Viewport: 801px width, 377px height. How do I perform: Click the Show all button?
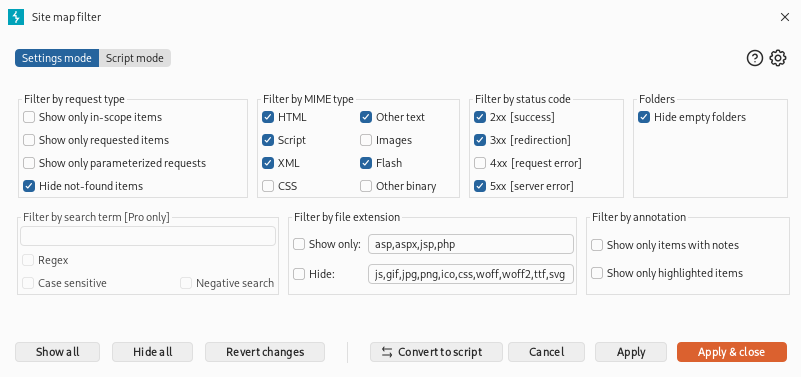[57, 352]
